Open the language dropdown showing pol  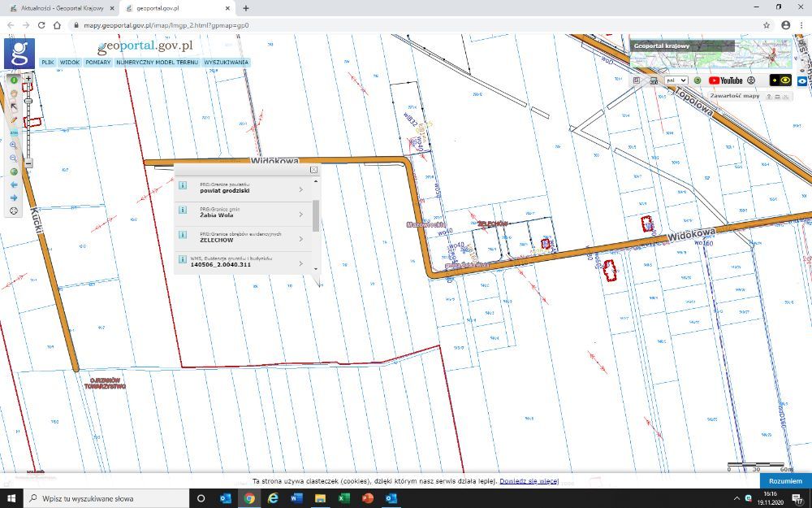click(x=676, y=80)
